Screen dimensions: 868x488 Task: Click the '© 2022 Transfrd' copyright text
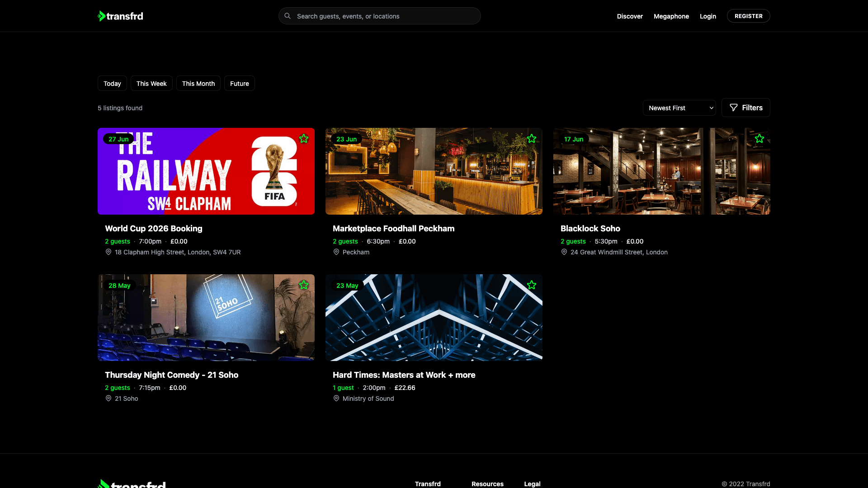746,484
